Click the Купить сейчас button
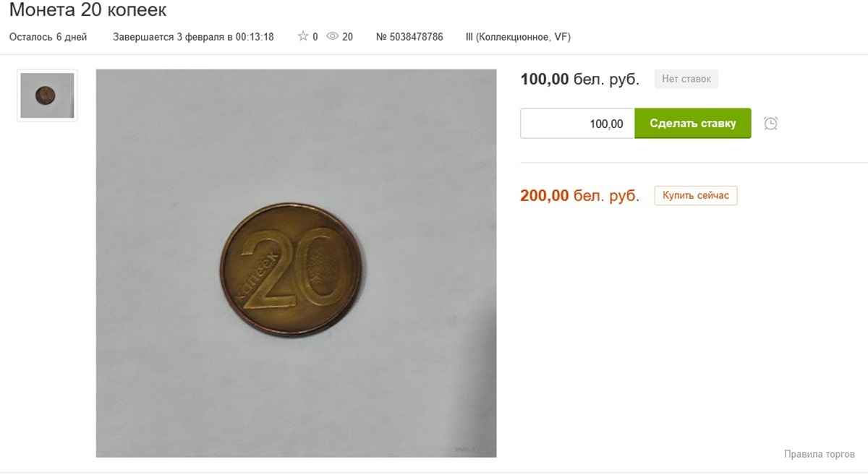This screenshot has width=868, height=475. pyautogui.click(x=696, y=195)
